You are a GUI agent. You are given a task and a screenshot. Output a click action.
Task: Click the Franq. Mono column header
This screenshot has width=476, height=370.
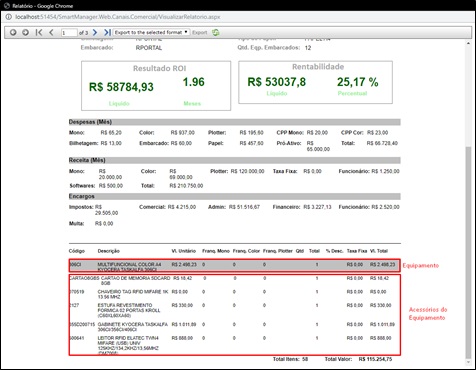coord(216,251)
